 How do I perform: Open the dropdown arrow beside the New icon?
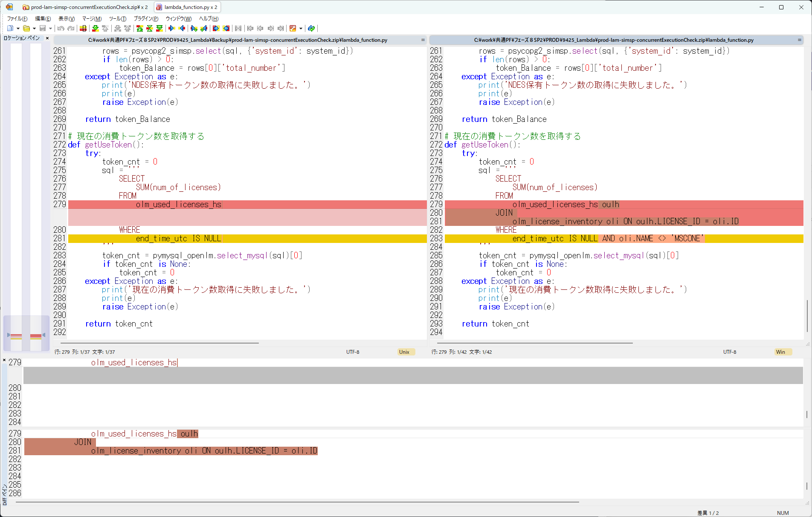pos(18,29)
